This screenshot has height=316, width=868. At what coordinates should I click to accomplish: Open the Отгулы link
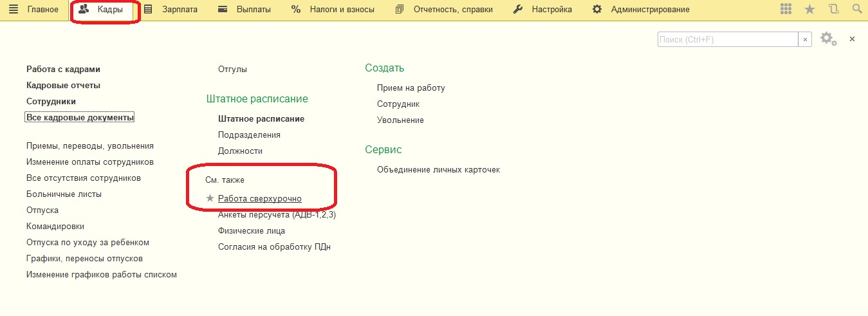pos(232,69)
